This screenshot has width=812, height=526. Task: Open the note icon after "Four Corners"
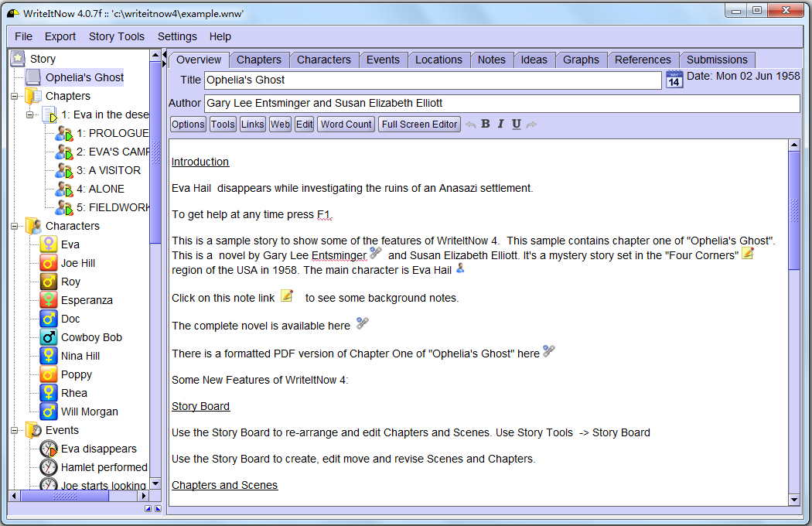coord(748,253)
